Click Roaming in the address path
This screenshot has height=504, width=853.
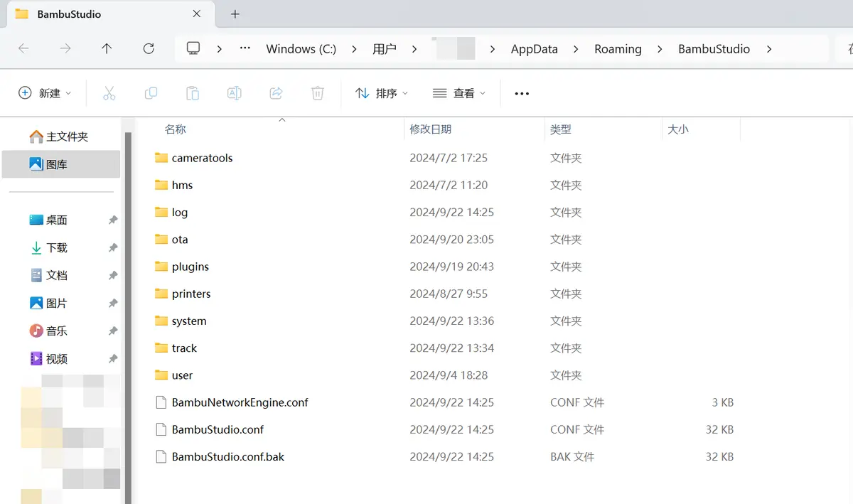tap(618, 49)
